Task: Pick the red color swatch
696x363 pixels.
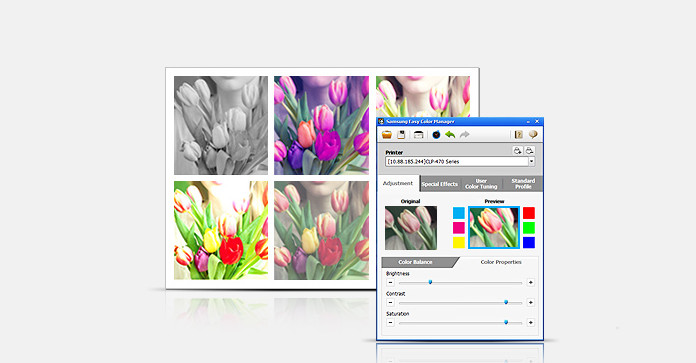Action: click(x=529, y=213)
